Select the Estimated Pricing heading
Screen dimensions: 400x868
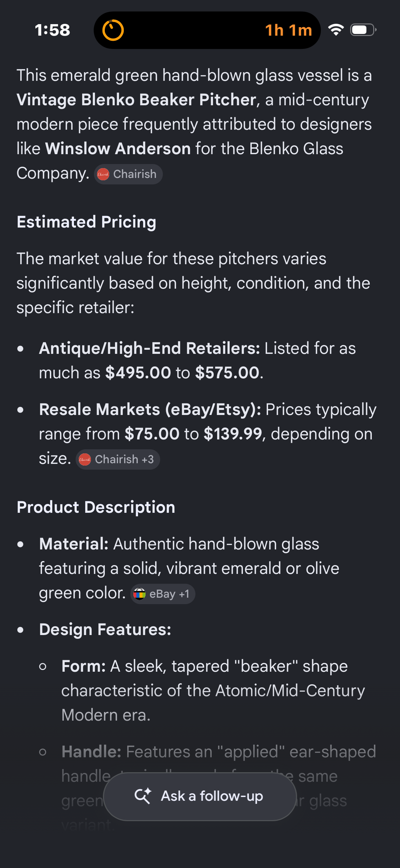(87, 222)
